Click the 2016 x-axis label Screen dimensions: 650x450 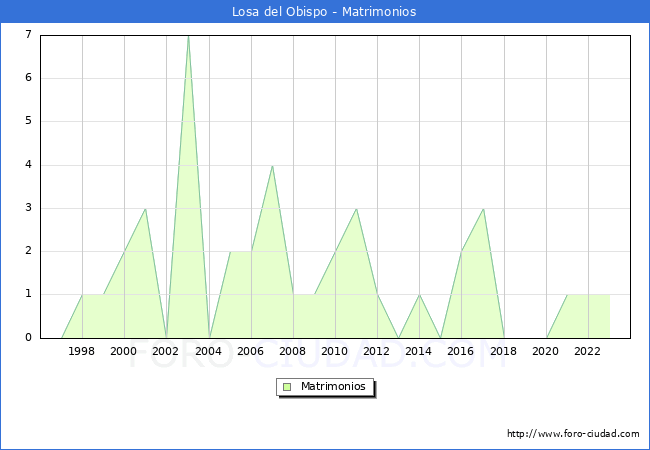coord(461,351)
